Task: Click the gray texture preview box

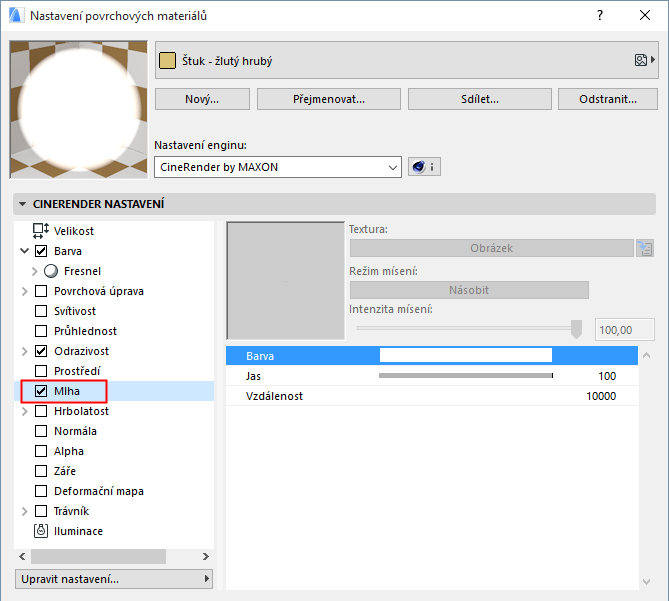Action: click(285, 281)
